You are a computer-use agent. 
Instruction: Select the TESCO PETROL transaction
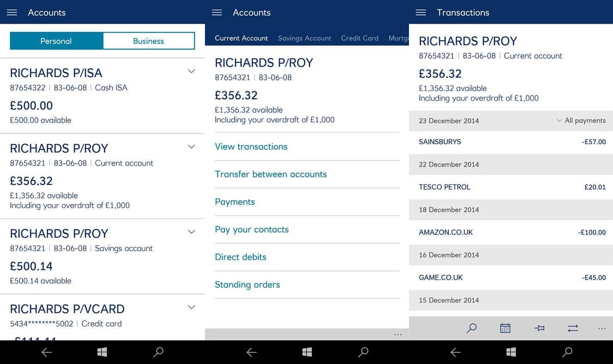pyautogui.click(x=511, y=187)
